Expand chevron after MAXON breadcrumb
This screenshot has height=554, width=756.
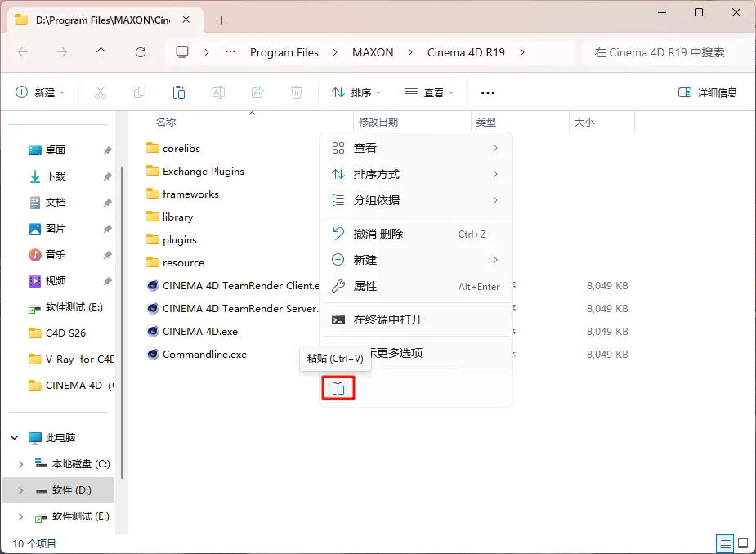tap(410, 52)
